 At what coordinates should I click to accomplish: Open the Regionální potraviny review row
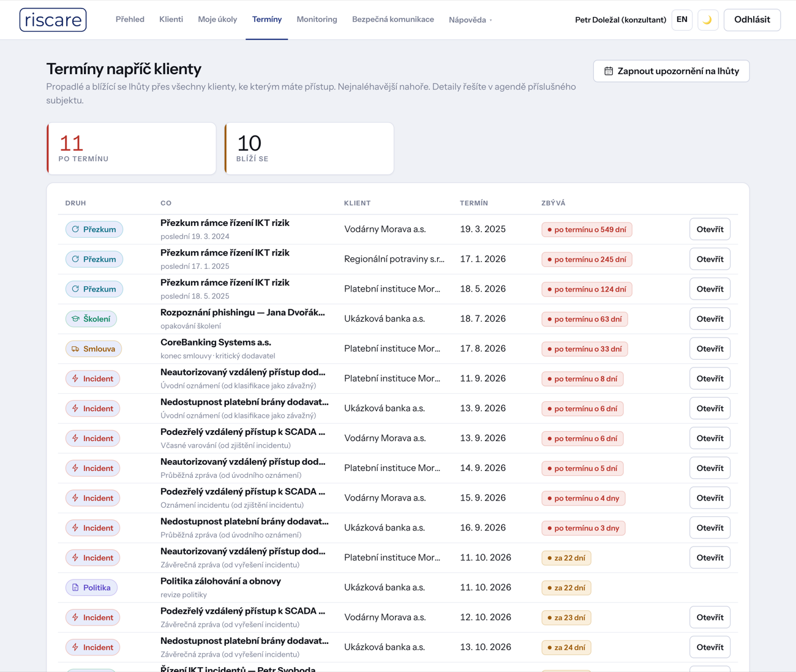point(710,259)
